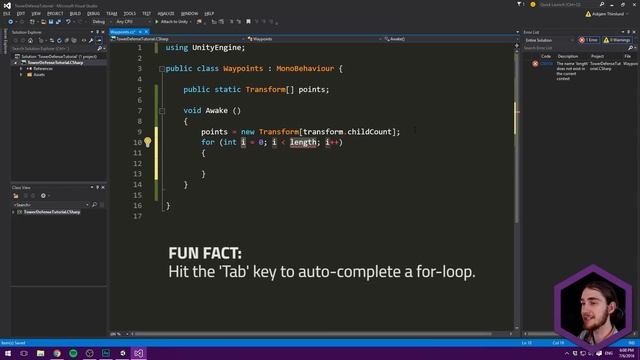
Task: Open the Waypoints type navigation dropdown
Action: tap(314, 39)
